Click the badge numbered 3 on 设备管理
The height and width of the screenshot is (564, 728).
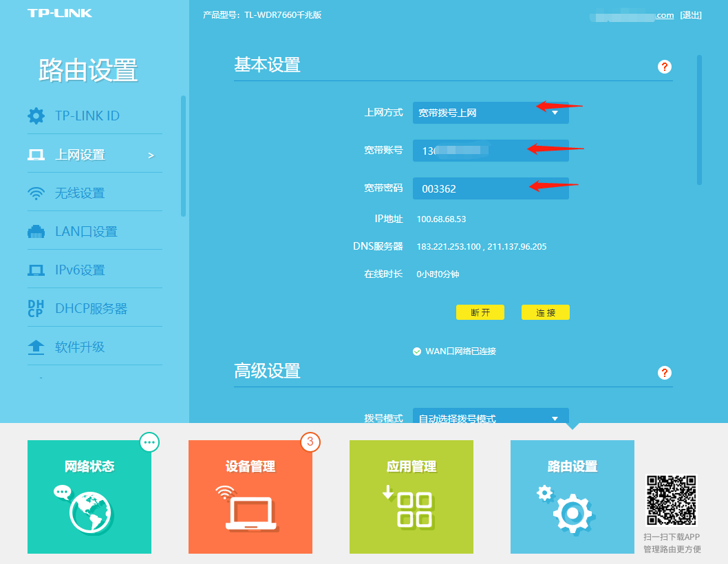[310, 442]
